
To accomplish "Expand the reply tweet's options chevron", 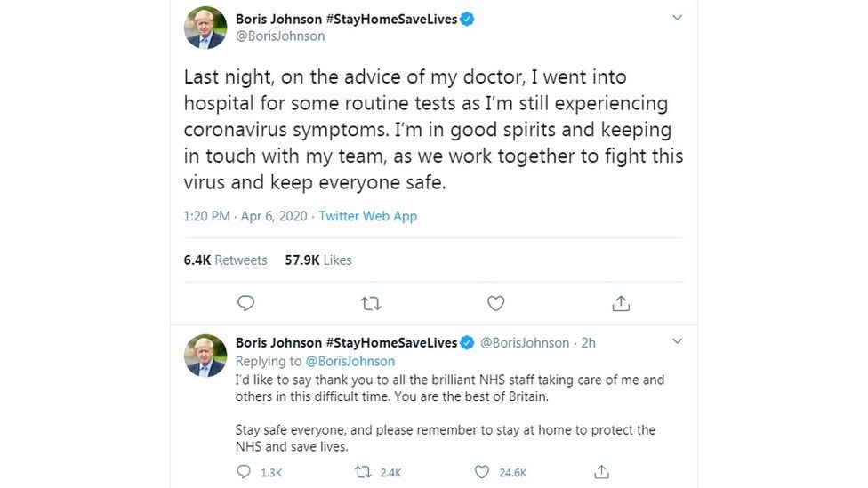I will 677,341.
